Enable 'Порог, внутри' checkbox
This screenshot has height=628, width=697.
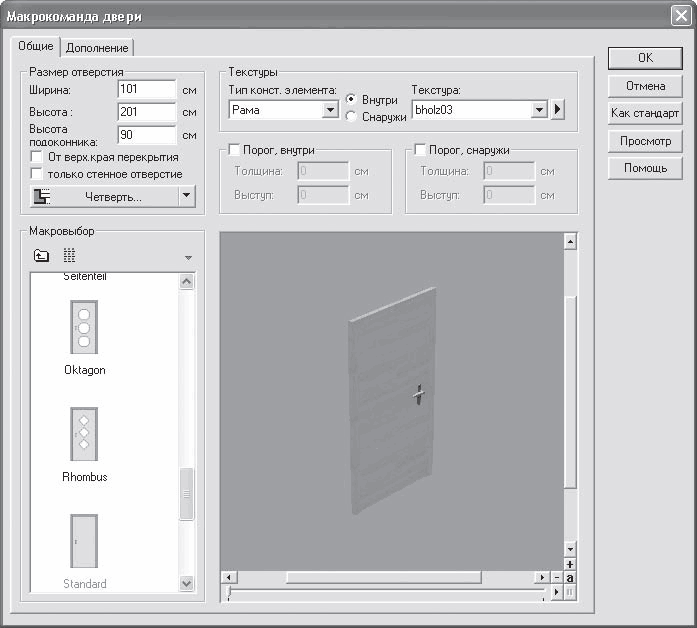[235, 150]
